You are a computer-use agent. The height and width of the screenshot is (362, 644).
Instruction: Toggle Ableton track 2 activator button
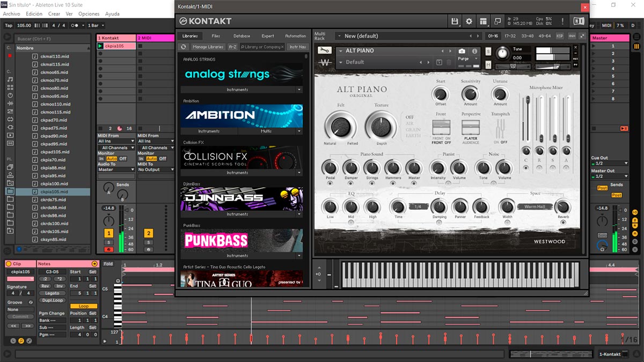pyautogui.click(x=149, y=233)
